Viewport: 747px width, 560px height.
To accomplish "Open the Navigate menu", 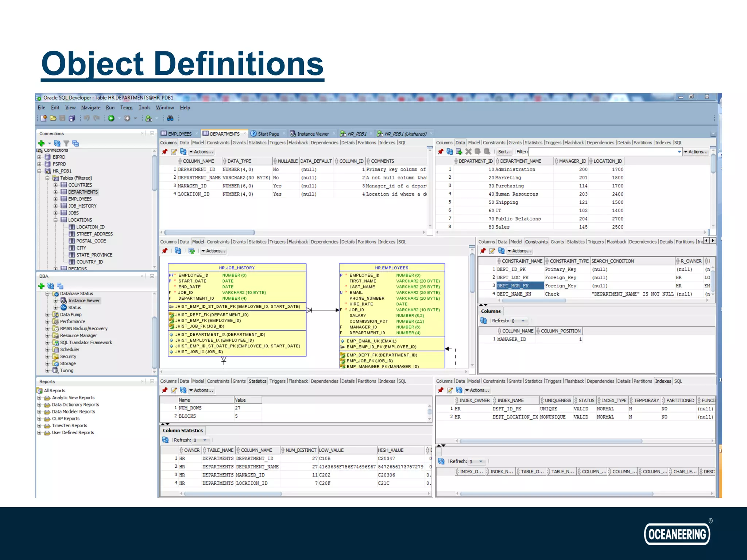I will 91,108.
